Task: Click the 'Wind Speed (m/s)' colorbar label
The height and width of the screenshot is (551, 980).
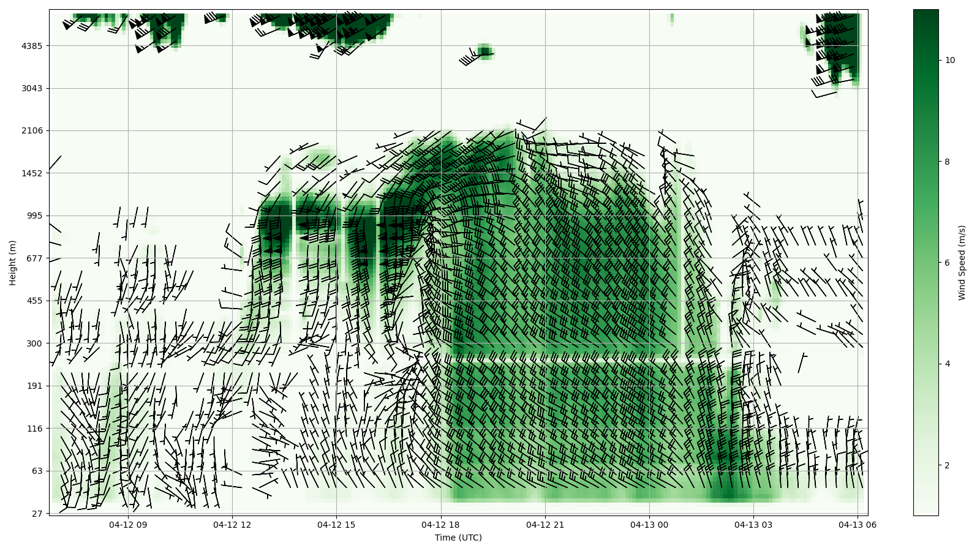Action: pyautogui.click(x=962, y=263)
